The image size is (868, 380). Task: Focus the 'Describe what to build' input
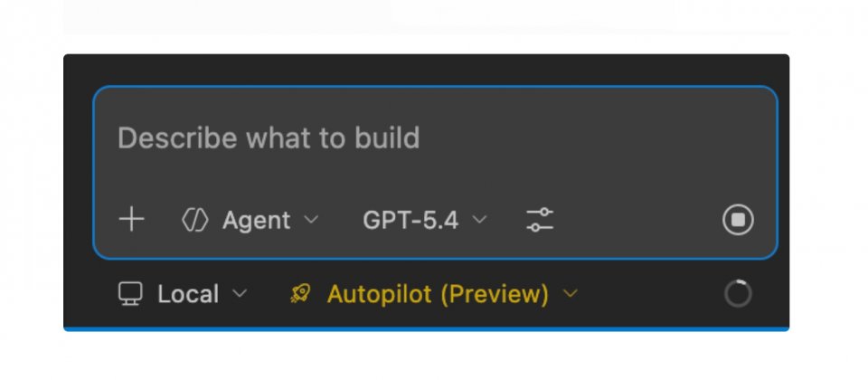coord(434,138)
